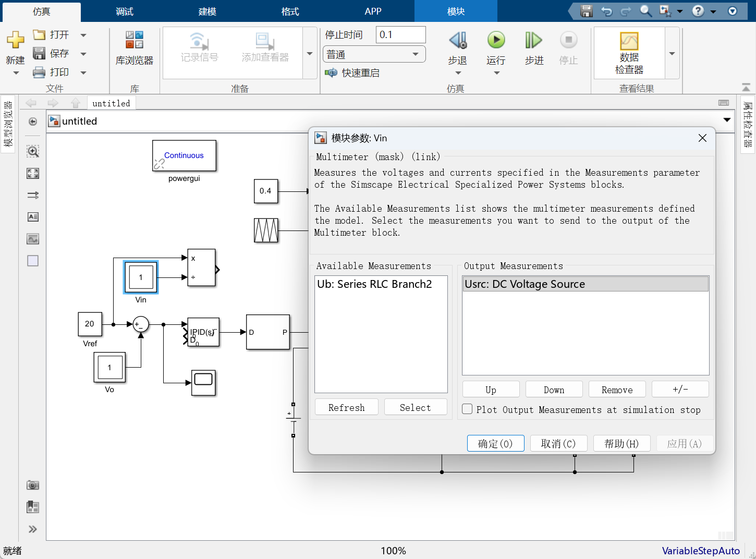Expand the 准备 gallery dropdown arrow
Screen dimensions: 756x559
tap(310, 54)
